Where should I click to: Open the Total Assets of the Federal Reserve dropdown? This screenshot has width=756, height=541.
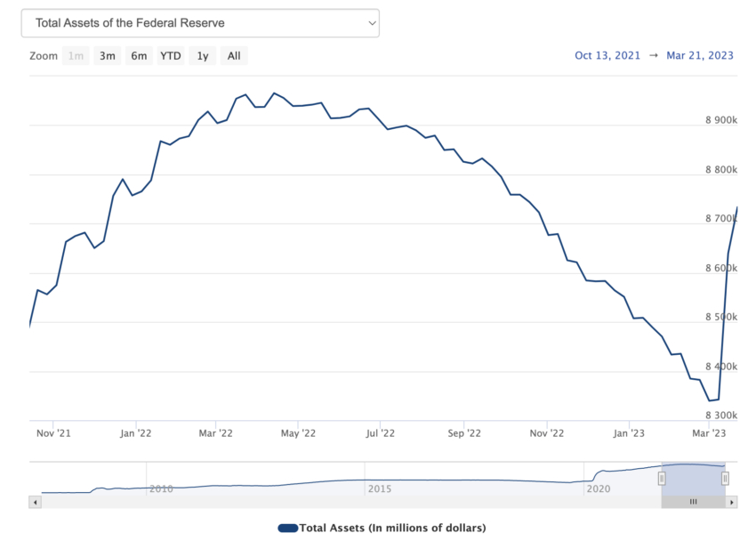point(200,23)
